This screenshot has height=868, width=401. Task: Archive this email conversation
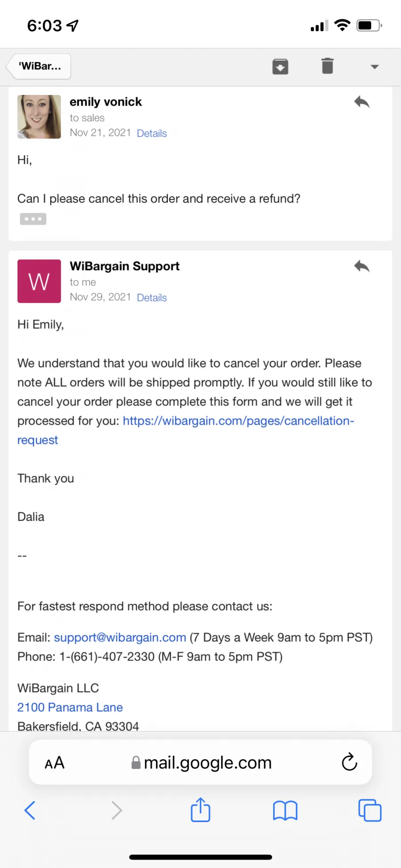pos(280,66)
